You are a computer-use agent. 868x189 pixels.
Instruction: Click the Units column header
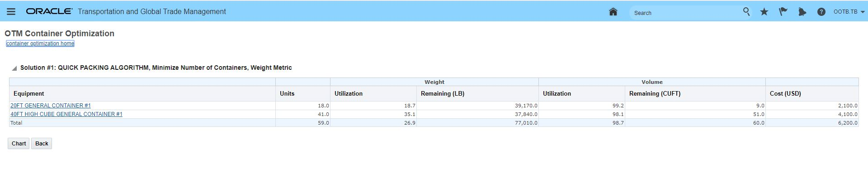click(x=287, y=94)
